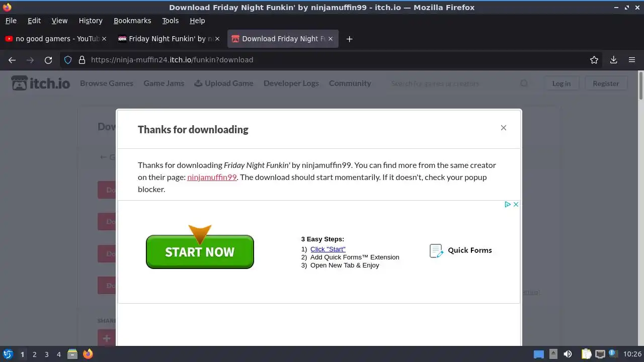This screenshot has width=644, height=362.
Task: Click the itch.io logo
Action: coord(41,83)
